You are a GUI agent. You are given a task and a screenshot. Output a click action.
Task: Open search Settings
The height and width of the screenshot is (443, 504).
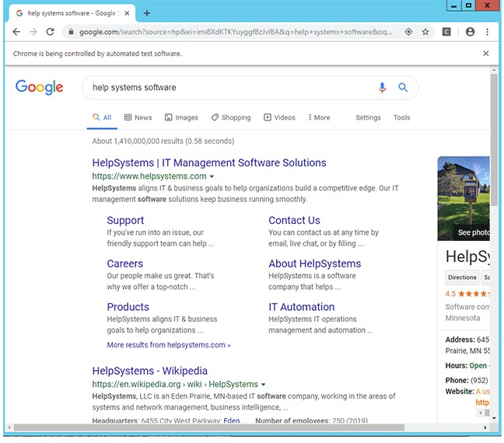(x=368, y=117)
